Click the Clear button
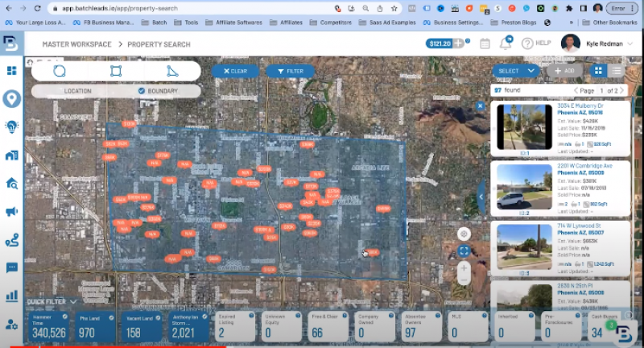 click(x=235, y=71)
